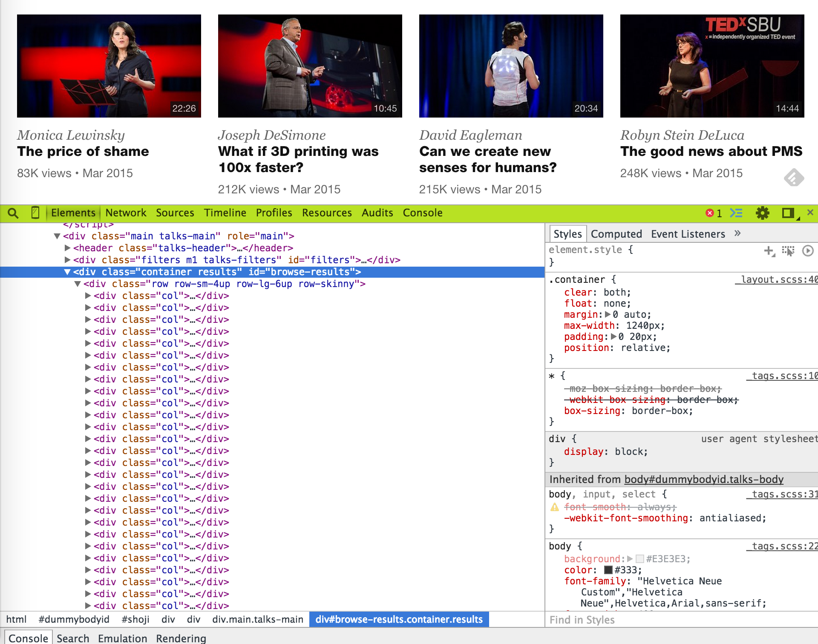Image resolution: width=818 pixels, height=644 pixels.
Task: Click the inspect element magnifier icon
Action: (13, 213)
